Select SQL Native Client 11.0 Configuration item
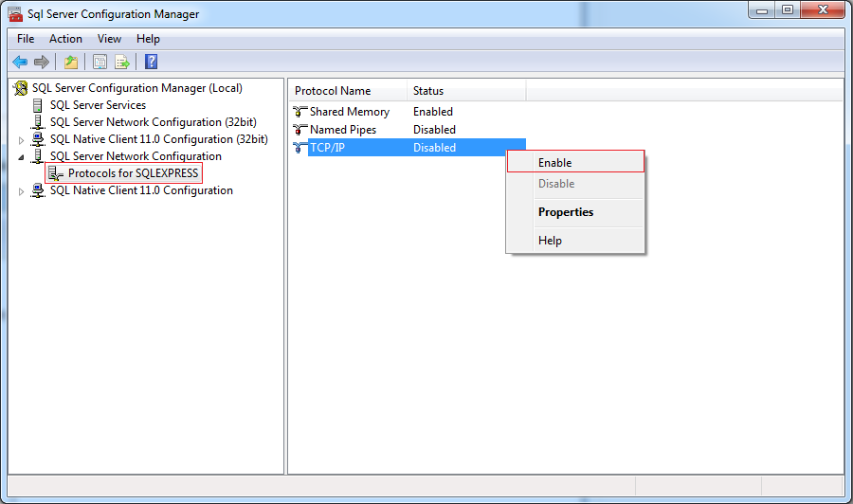Screen dimensions: 853x504 (x=141, y=190)
